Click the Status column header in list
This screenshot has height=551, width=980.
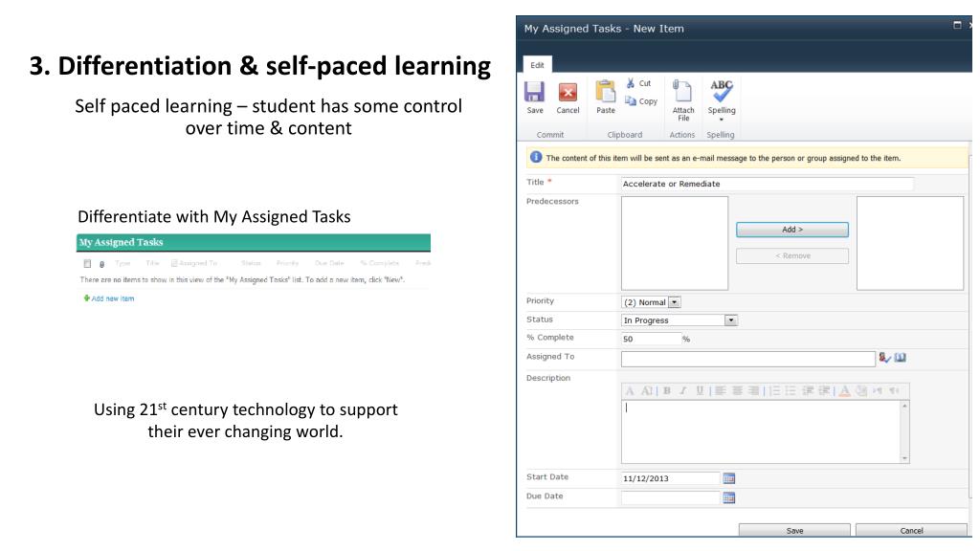point(252,264)
